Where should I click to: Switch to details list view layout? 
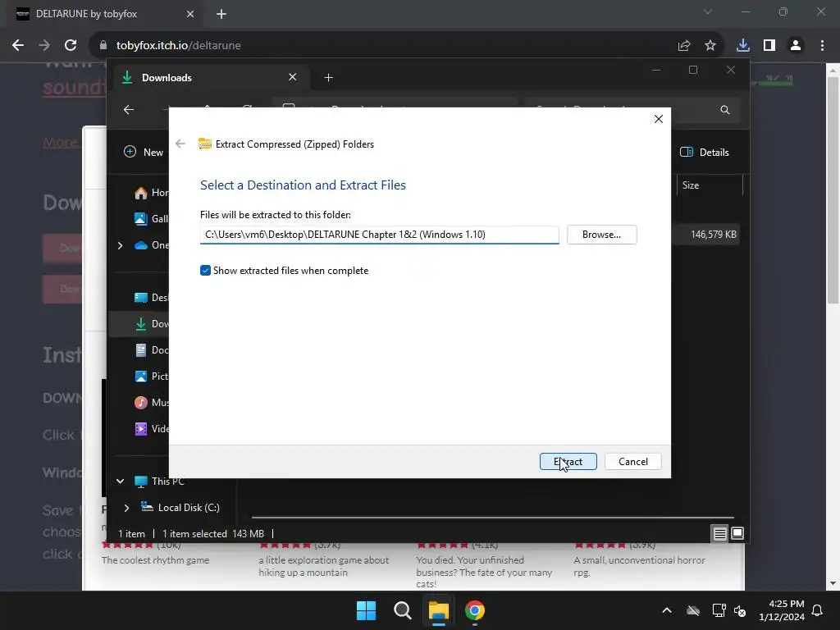coord(719,533)
